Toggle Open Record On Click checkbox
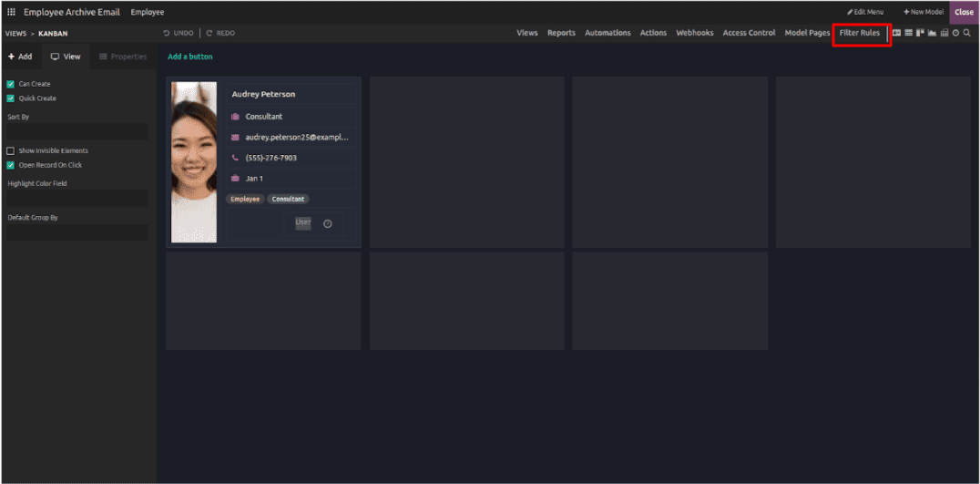This screenshot has width=980, height=484. (11, 165)
